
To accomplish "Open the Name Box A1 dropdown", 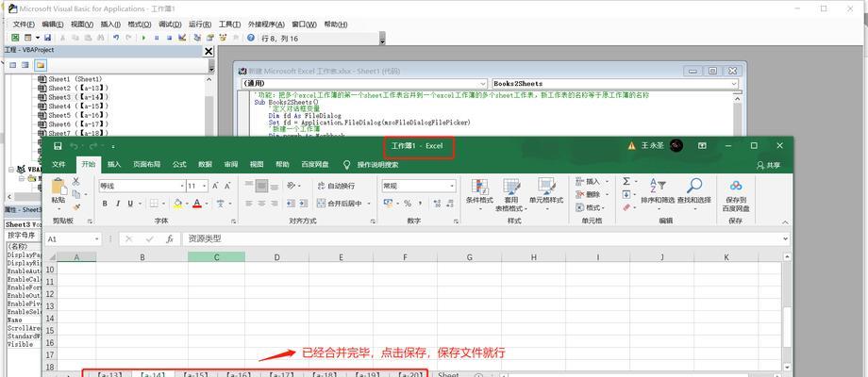I will 97,239.
